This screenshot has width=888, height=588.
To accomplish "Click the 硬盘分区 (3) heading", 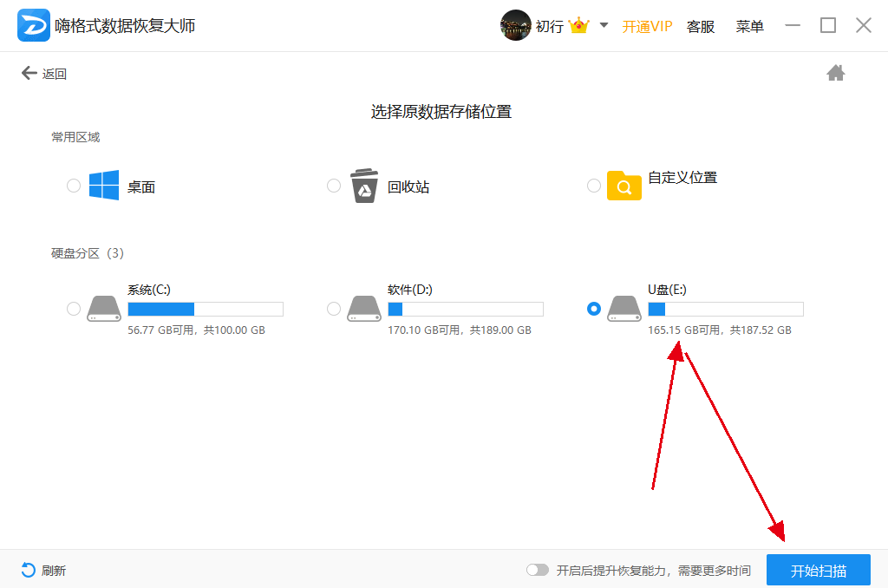I will click(88, 253).
